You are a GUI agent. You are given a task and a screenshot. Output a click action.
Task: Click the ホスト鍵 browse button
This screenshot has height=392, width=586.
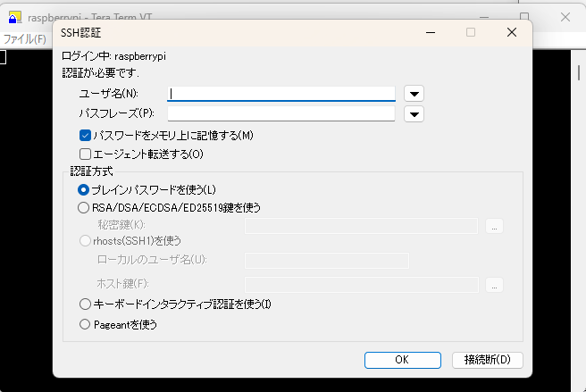(x=494, y=285)
